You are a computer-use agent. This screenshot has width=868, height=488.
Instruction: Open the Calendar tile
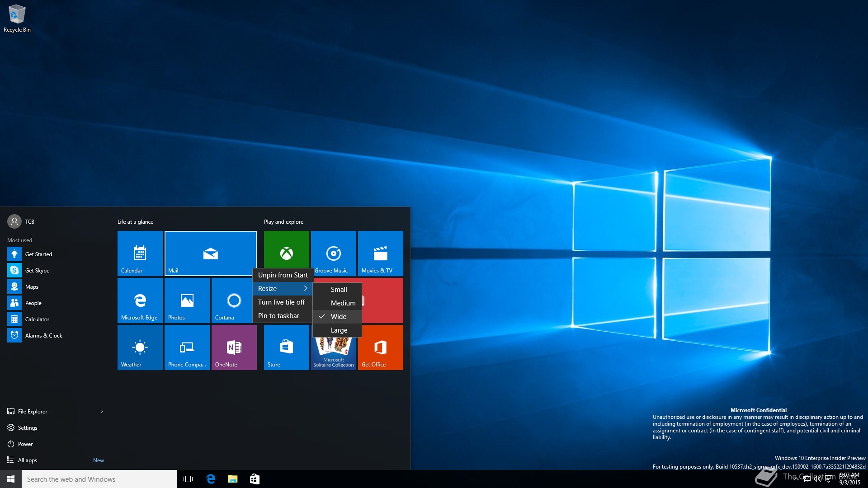[x=140, y=253]
